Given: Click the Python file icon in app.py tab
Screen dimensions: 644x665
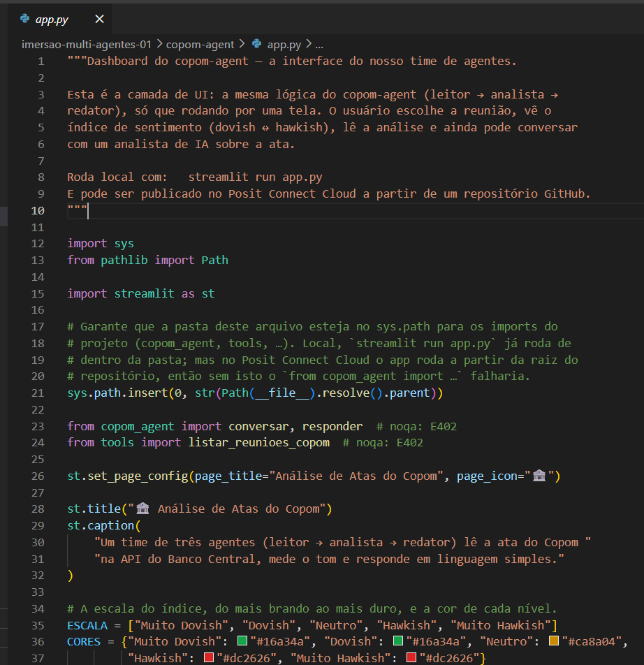Looking at the screenshot, I should point(25,19).
